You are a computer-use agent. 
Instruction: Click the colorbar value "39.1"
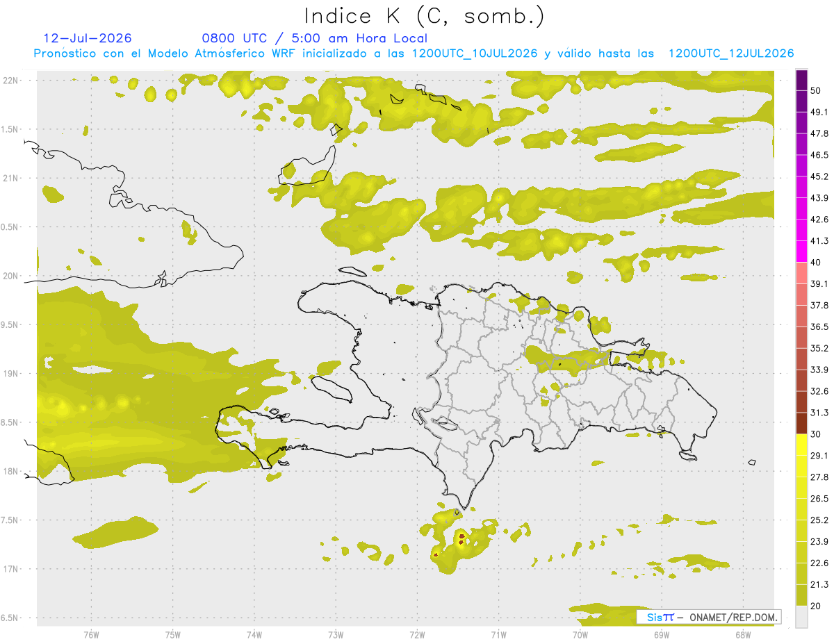coord(819,283)
